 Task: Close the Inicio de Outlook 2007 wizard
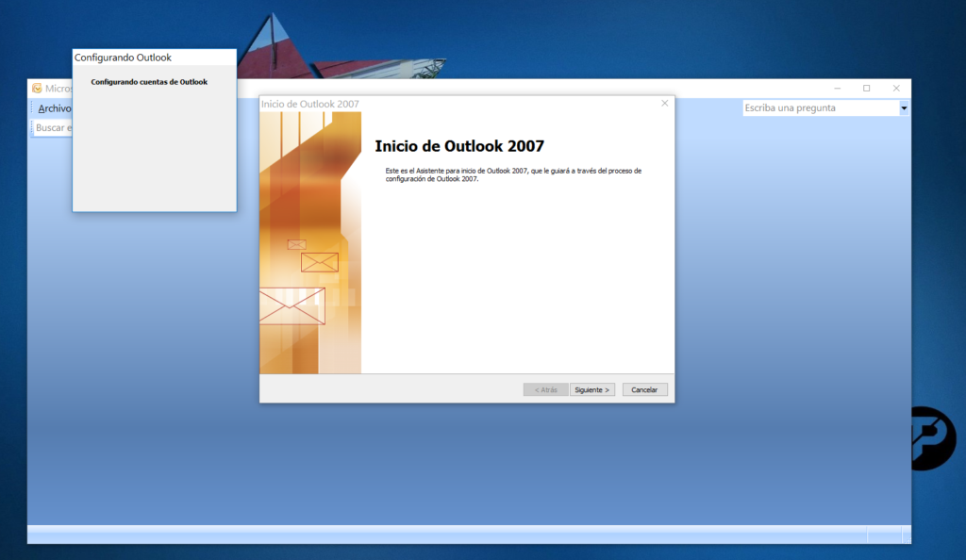pos(664,103)
